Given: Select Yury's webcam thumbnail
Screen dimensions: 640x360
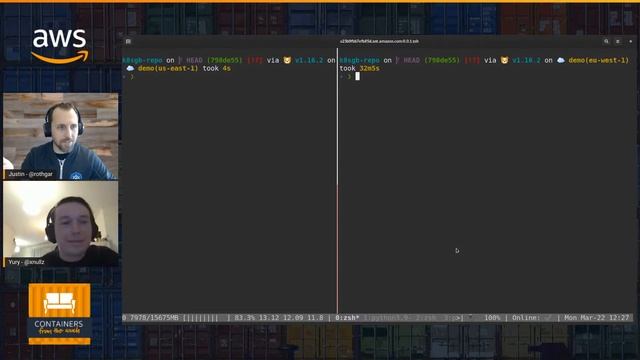Looking at the screenshot, I should [x=61, y=224].
